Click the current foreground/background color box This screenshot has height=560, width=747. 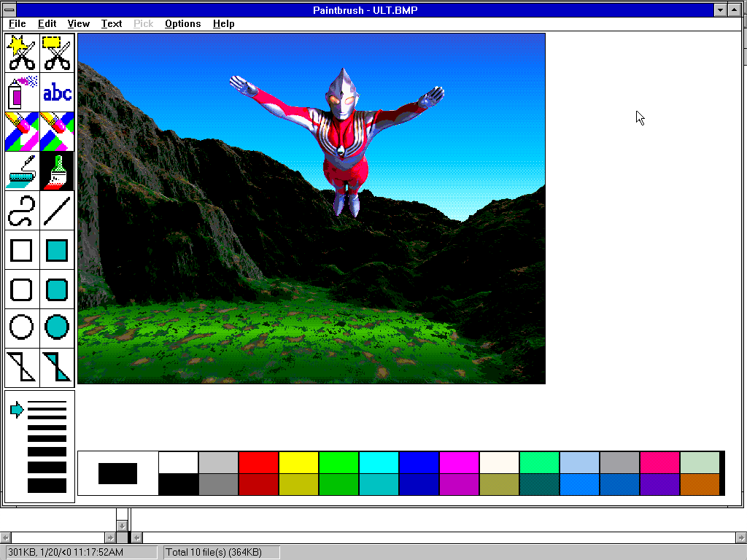117,473
